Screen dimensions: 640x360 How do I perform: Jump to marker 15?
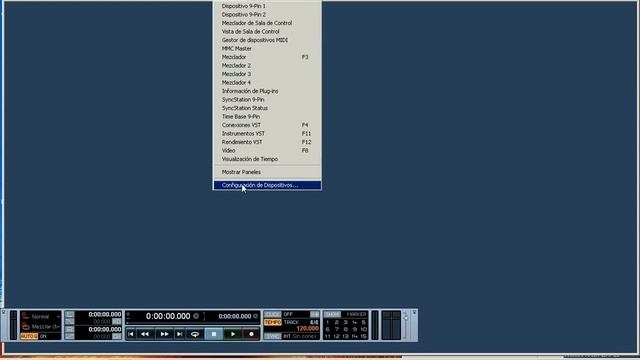pos(363,336)
